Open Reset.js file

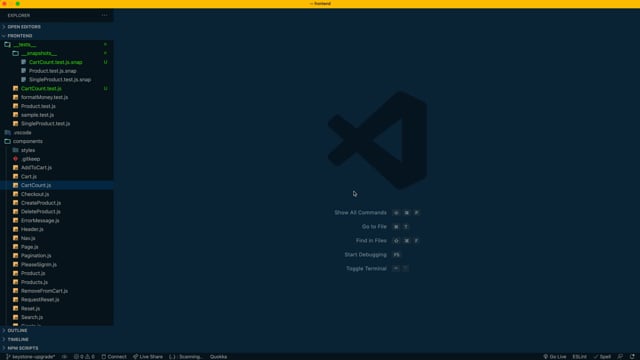click(57, 309)
